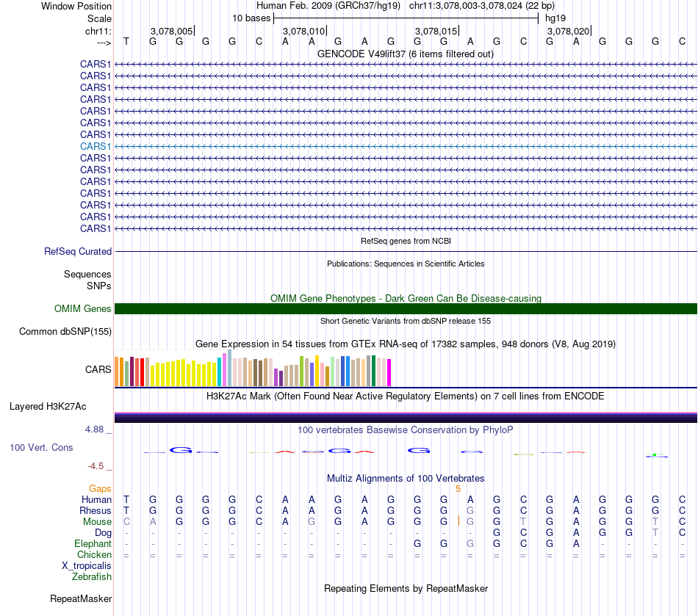Click the RefSeq genes from NCBI title
Image resolution: width=698 pixels, height=616 pixels.
pos(406,241)
